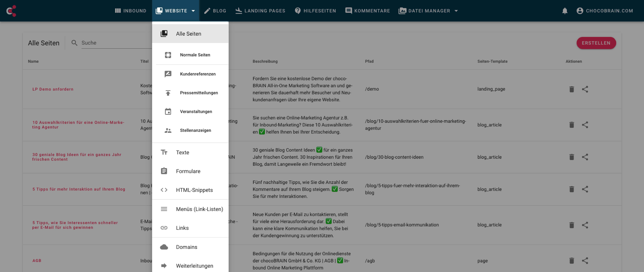
Task: Open 5 Tipps, wie Sie Interessenten link
Action: point(75,225)
